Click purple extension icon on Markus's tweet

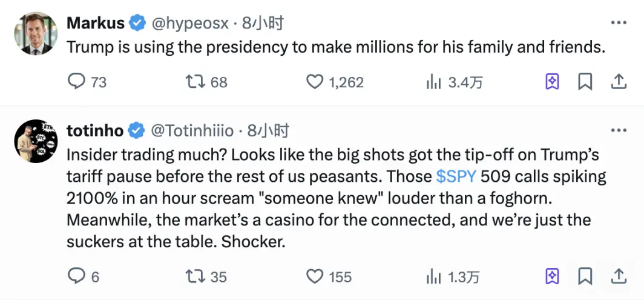(552, 82)
